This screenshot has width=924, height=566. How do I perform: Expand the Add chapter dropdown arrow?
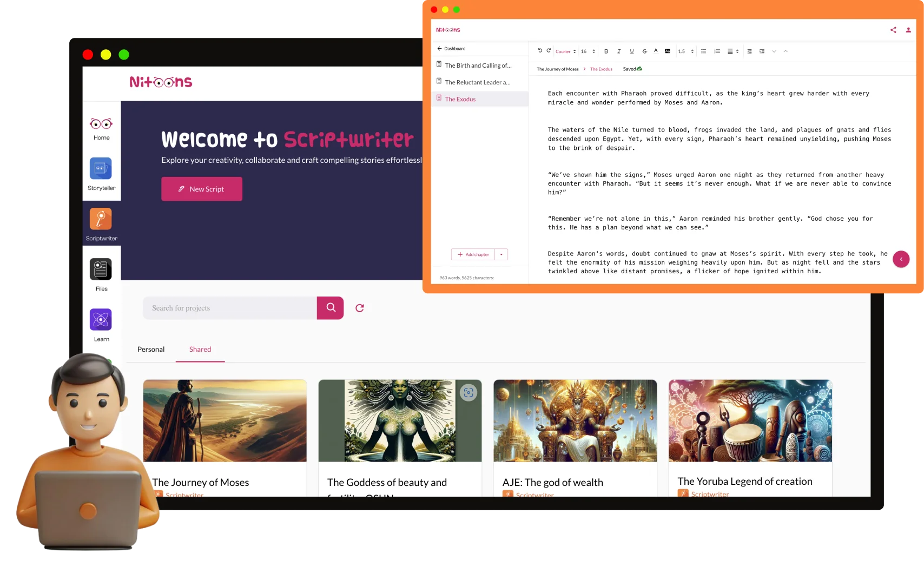tap(501, 254)
